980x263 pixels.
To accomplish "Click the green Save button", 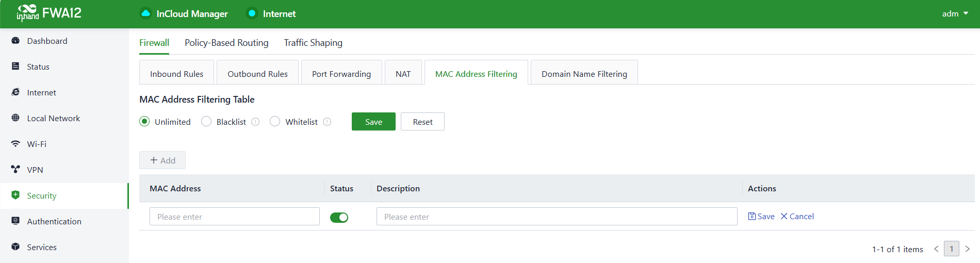I will tap(373, 122).
